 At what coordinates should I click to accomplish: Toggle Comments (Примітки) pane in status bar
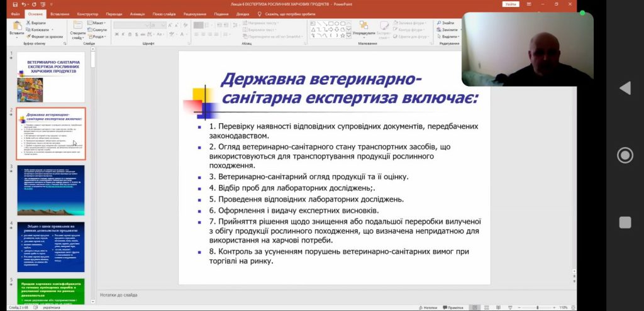tap(452, 307)
